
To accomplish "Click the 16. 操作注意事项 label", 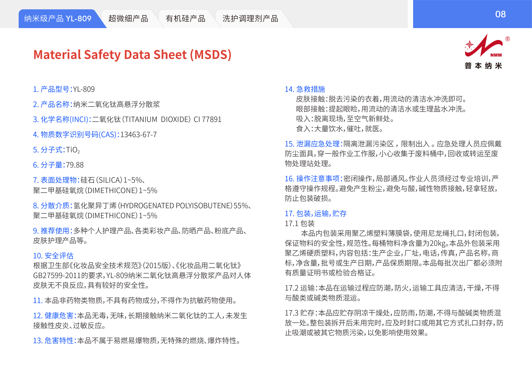I will (313, 178).
